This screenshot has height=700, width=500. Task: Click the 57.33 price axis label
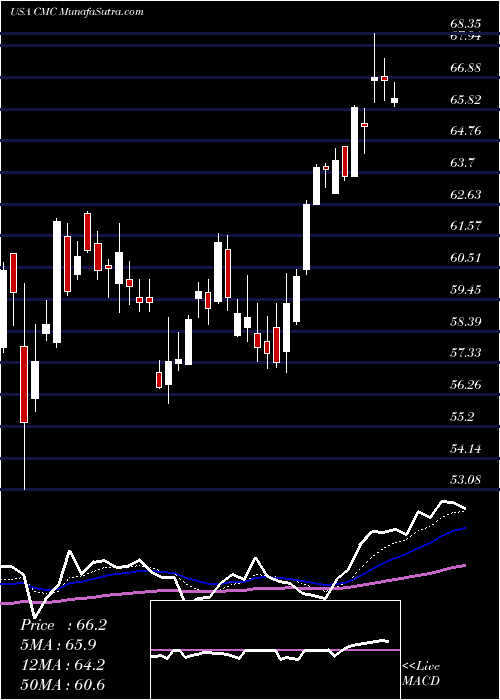click(x=466, y=353)
